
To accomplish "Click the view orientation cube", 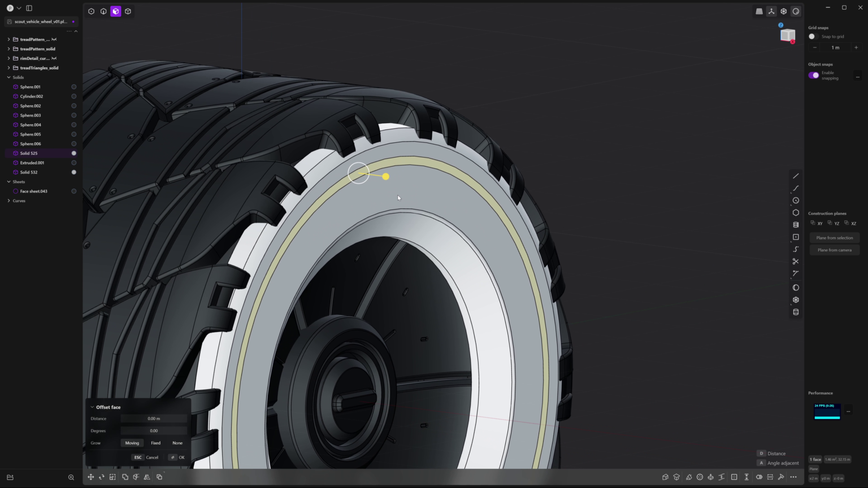I will tap(787, 36).
